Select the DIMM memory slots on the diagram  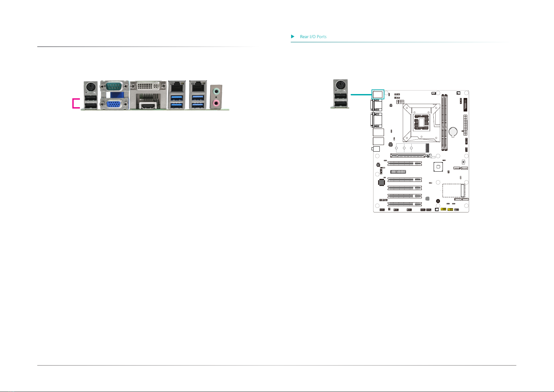click(444, 122)
